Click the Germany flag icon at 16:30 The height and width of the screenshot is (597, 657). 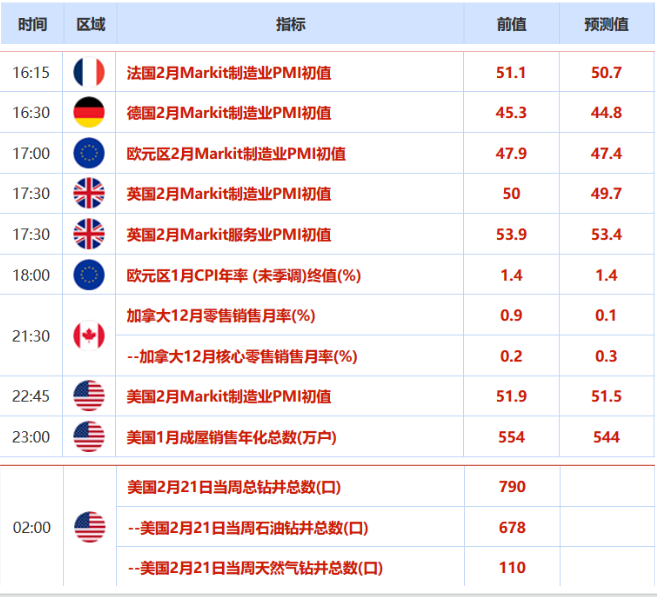click(89, 112)
